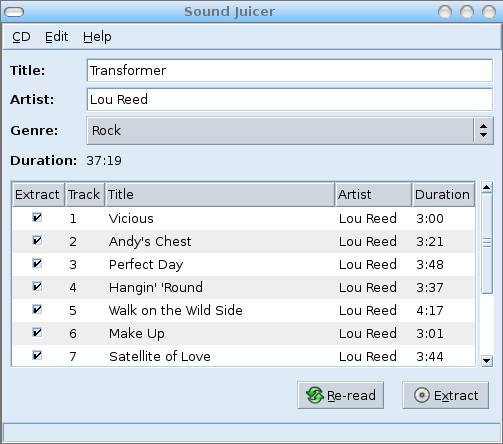Select the track title Andy's Chest
503x444 pixels.
coord(150,242)
